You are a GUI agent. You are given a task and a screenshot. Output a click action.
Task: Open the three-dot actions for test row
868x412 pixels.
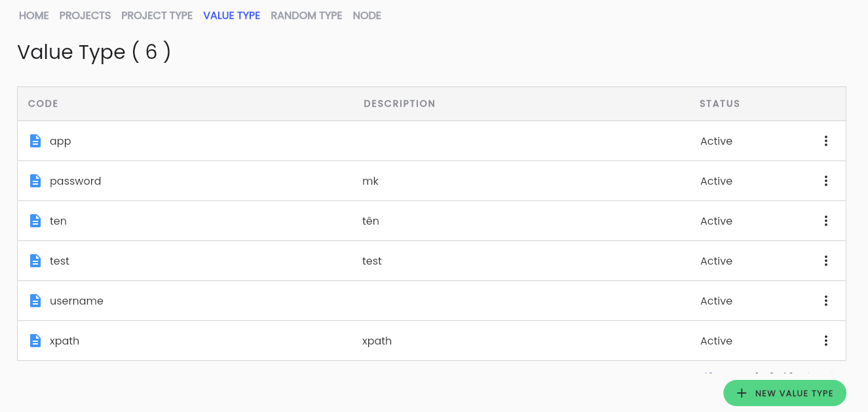[826, 261]
